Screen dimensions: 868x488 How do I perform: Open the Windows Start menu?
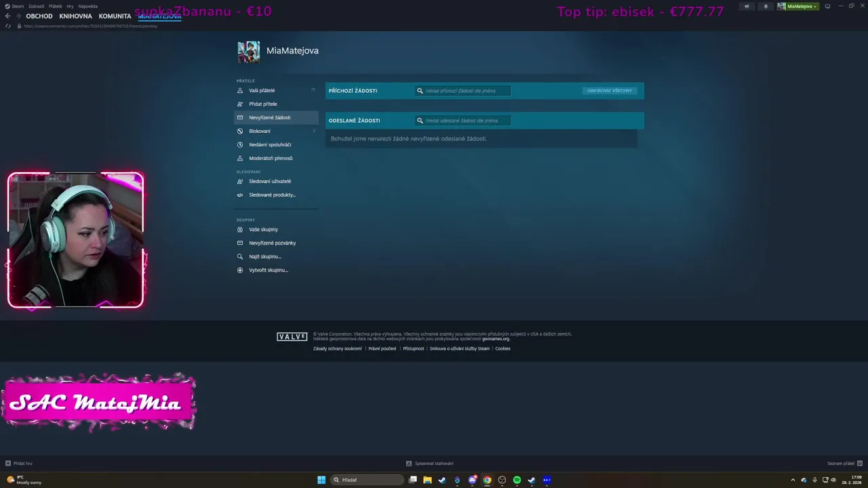[x=321, y=480]
